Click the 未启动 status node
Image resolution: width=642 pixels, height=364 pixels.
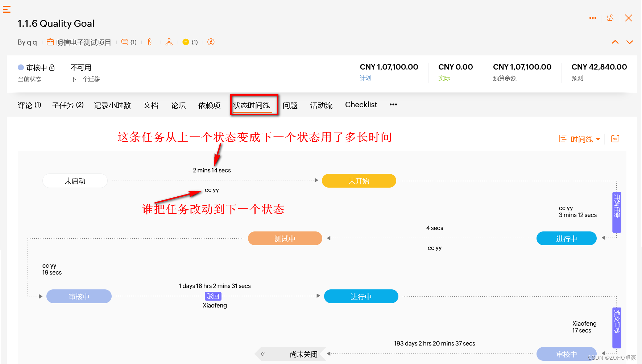click(75, 181)
